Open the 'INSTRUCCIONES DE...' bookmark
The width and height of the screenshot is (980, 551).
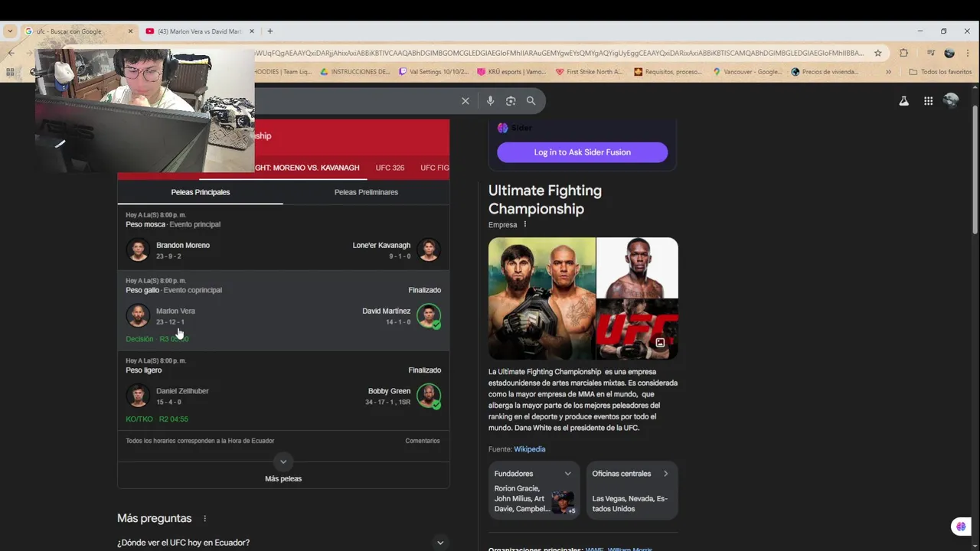pyautogui.click(x=354, y=72)
